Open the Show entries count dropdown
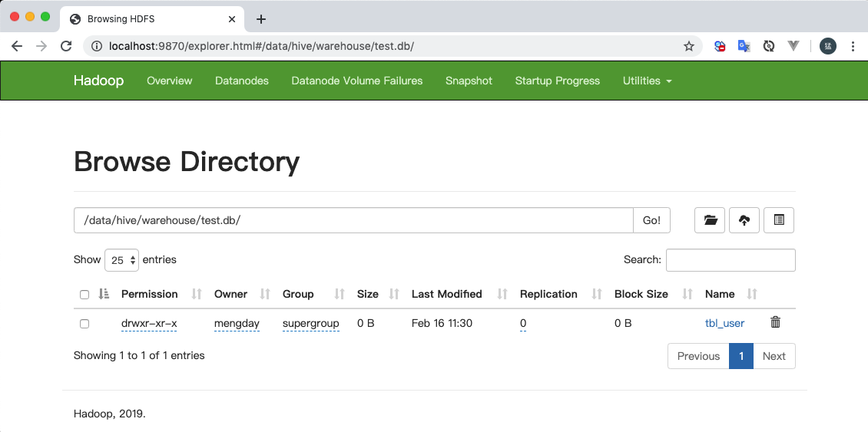The image size is (868, 432). 122,260
